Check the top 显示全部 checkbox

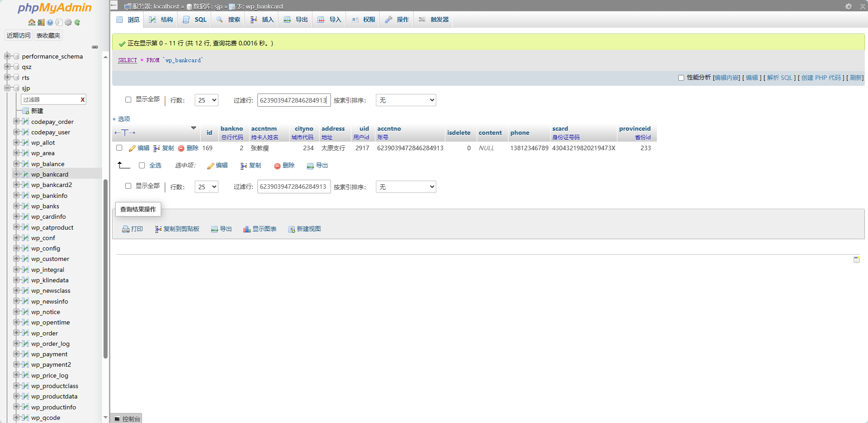(x=128, y=99)
